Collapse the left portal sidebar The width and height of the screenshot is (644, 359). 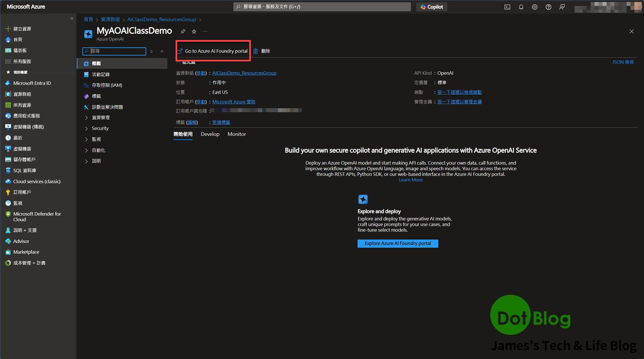pos(72,18)
